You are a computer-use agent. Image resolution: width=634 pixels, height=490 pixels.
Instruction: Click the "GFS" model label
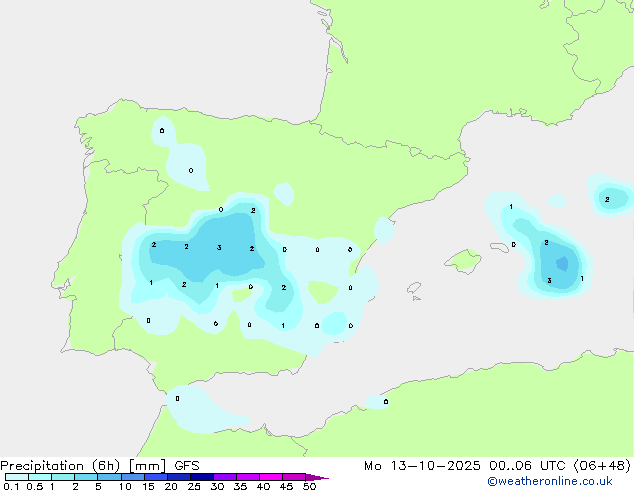(x=187, y=466)
